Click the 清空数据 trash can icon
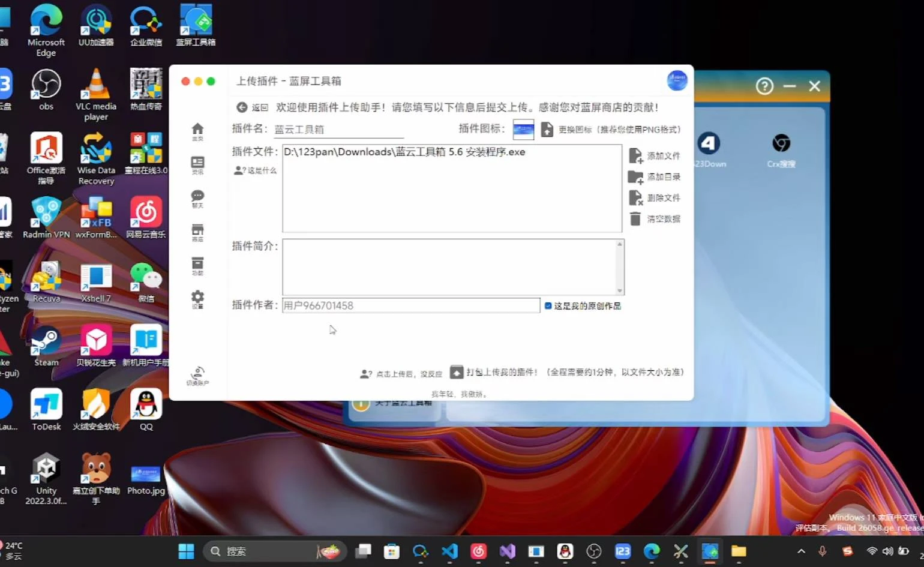Viewport: 924px width, 567px height. tap(635, 219)
